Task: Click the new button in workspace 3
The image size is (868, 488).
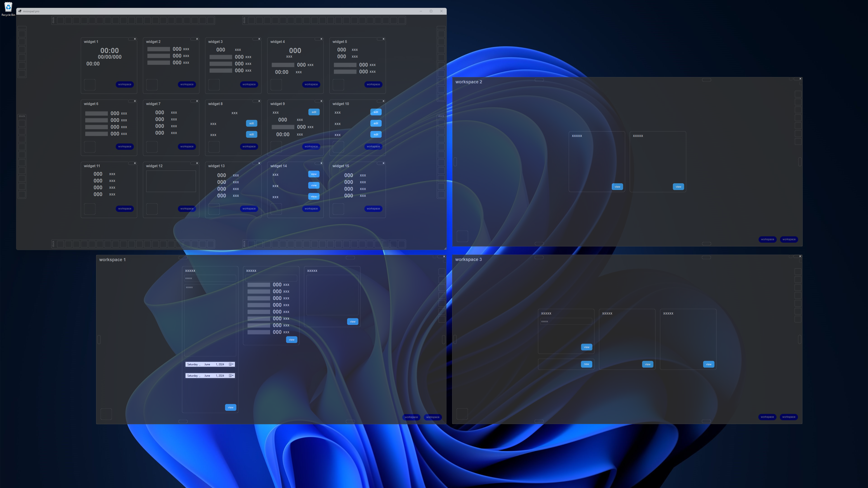Action: click(586, 364)
